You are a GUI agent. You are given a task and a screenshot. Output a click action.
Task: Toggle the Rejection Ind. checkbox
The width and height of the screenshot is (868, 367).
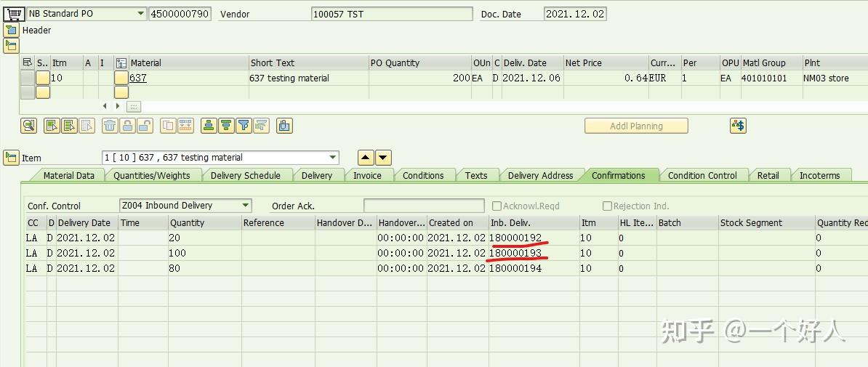coord(607,206)
